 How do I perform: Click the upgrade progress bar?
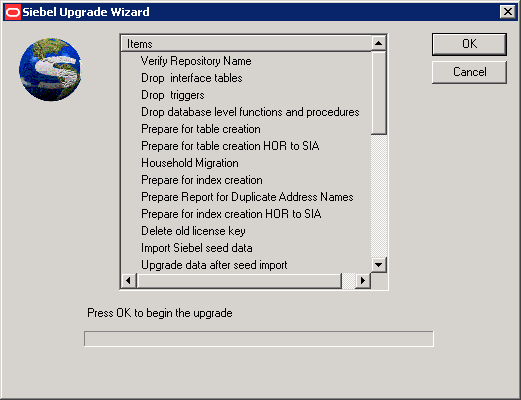point(259,339)
